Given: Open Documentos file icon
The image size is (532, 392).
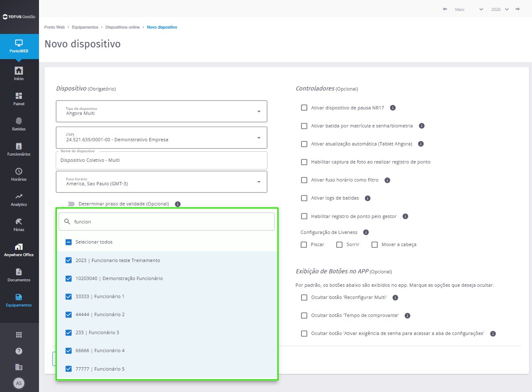Looking at the screenshot, I should pos(19,272).
